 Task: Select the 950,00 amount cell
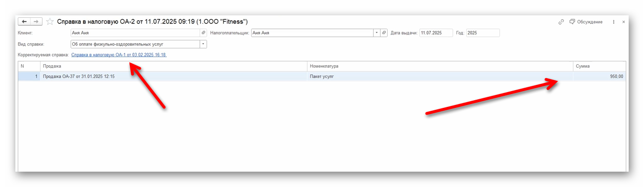coord(599,76)
